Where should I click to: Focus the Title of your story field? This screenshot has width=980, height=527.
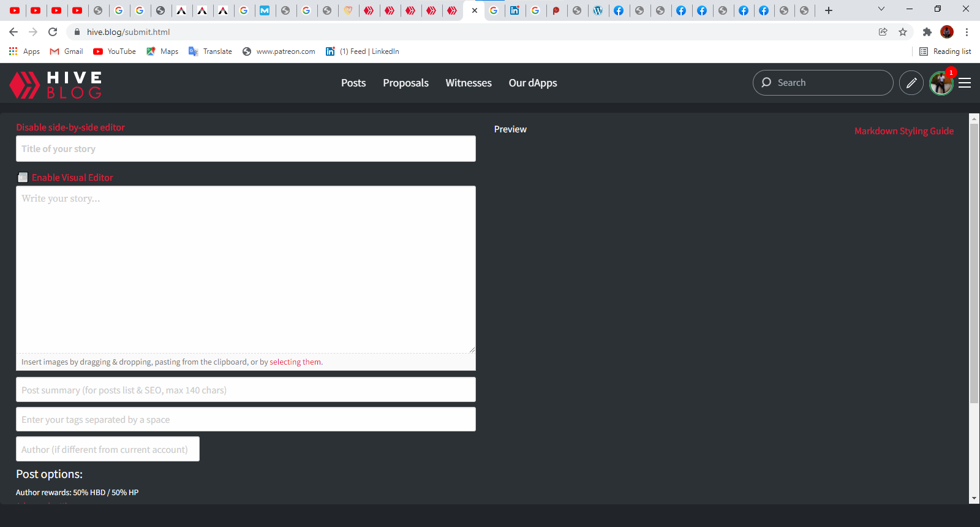coord(246,149)
